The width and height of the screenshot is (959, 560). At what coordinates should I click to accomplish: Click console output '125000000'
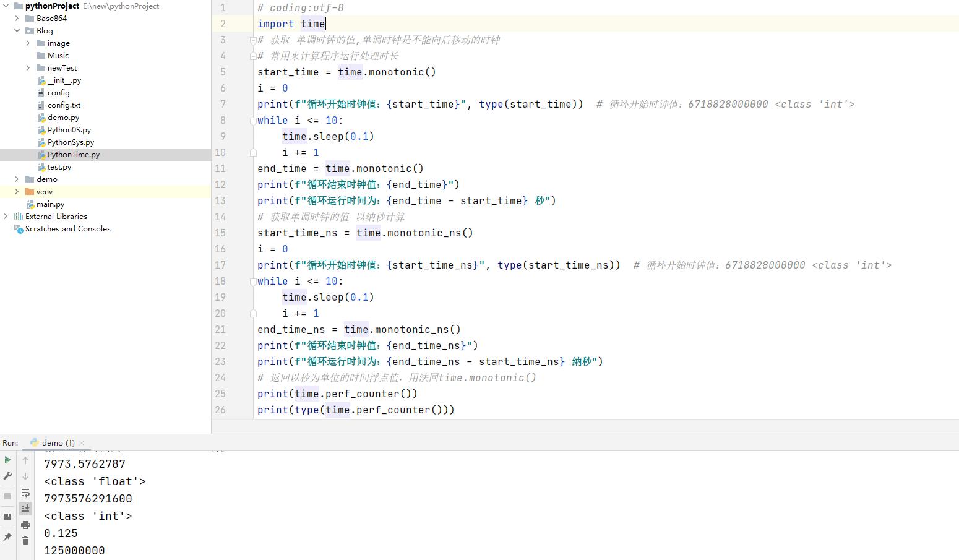point(74,551)
